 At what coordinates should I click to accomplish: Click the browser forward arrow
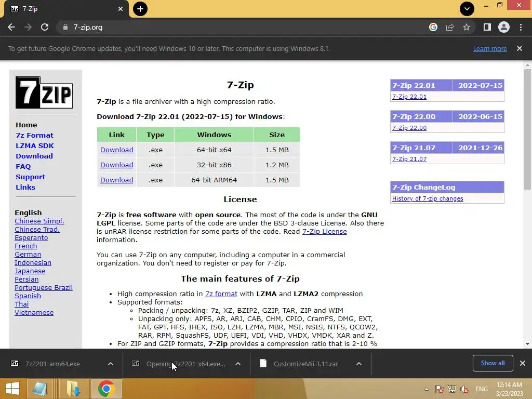tap(28, 27)
